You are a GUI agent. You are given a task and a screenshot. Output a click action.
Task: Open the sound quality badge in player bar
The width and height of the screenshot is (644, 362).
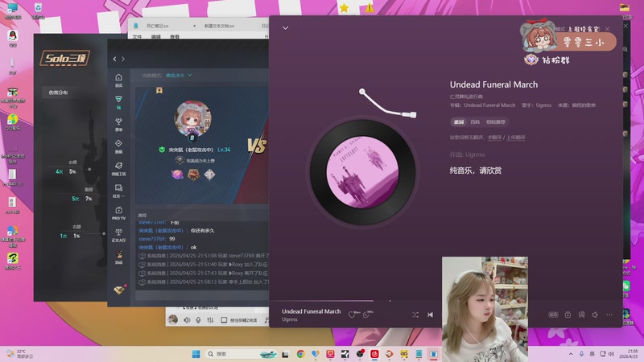553,315
